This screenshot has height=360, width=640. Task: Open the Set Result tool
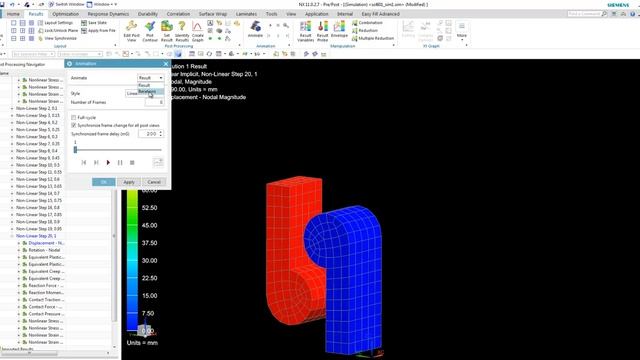coord(167,31)
